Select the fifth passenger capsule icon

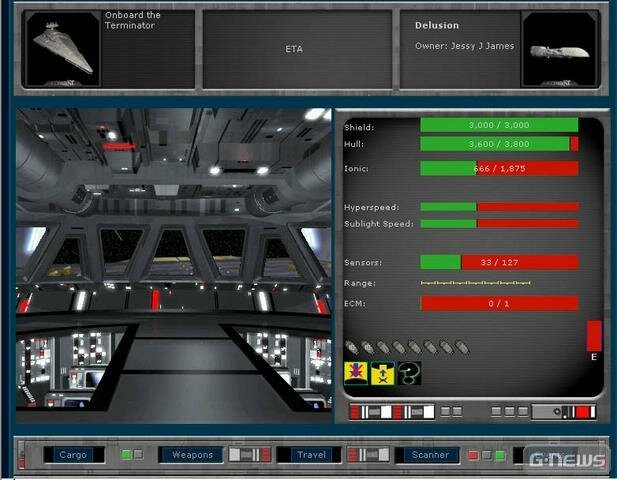click(415, 347)
